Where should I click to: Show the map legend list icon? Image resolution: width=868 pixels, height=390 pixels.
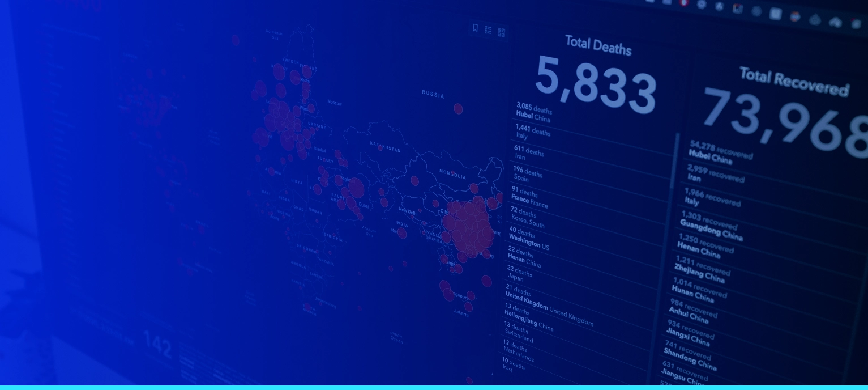488,30
